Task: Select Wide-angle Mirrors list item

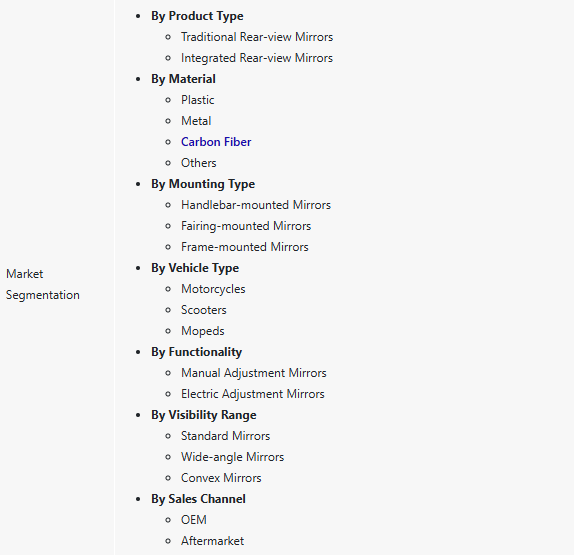Action: [x=232, y=457]
